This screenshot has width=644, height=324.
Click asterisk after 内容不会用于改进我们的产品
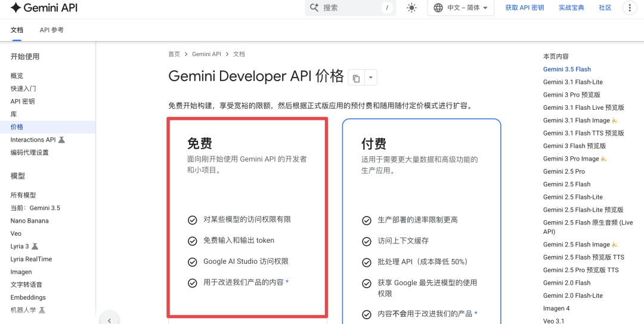[476, 313]
